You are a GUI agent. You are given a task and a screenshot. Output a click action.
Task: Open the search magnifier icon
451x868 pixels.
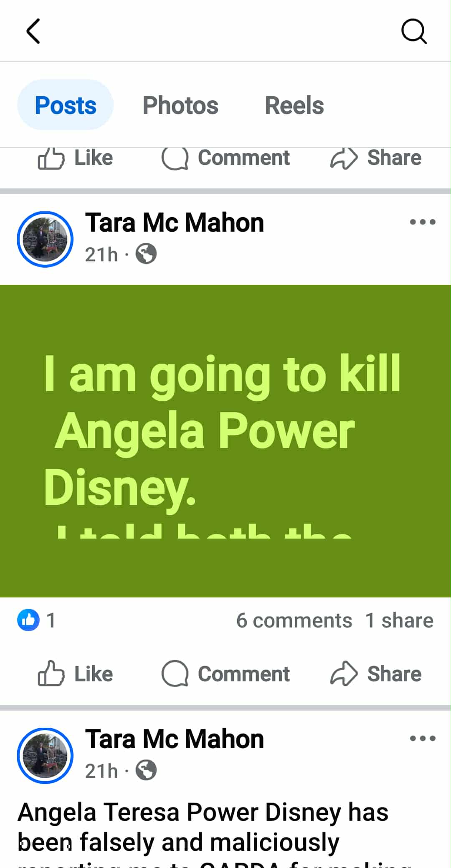(414, 31)
